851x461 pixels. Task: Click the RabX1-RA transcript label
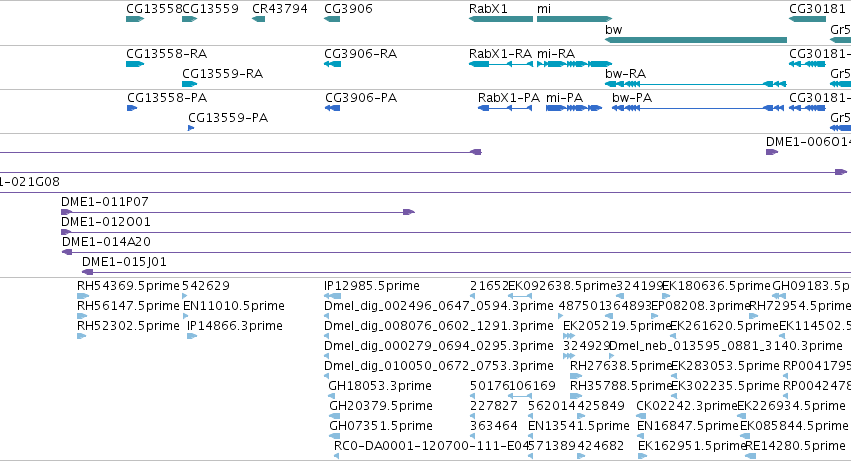(x=500, y=54)
